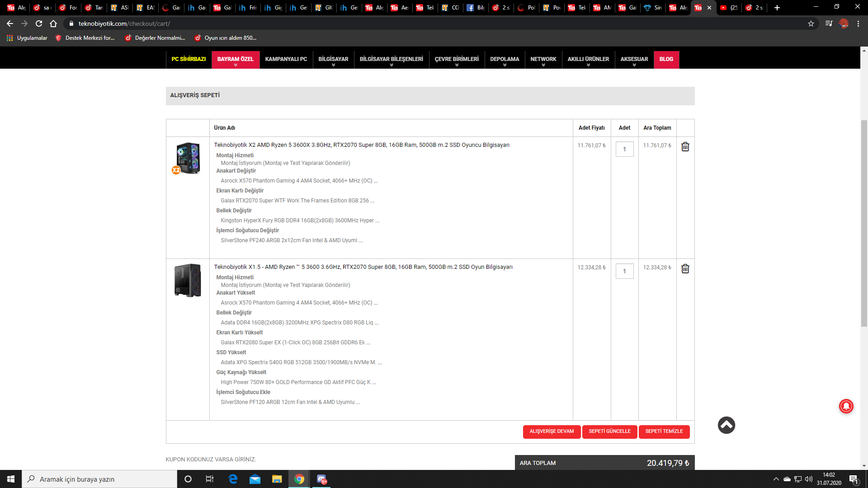
Task: Remove Teknobiyotik X1.5 item via trash icon
Action: click(685, 269)
